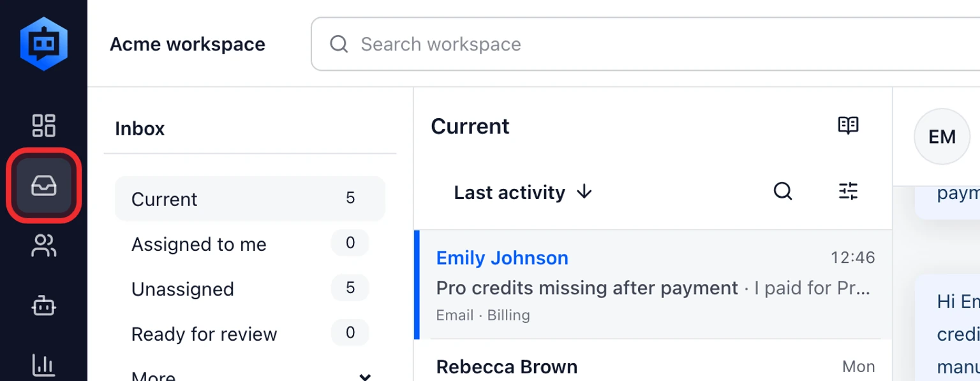Open the reports bar chart icon
This screenshot has height=381, width=980.
[43, 365]
